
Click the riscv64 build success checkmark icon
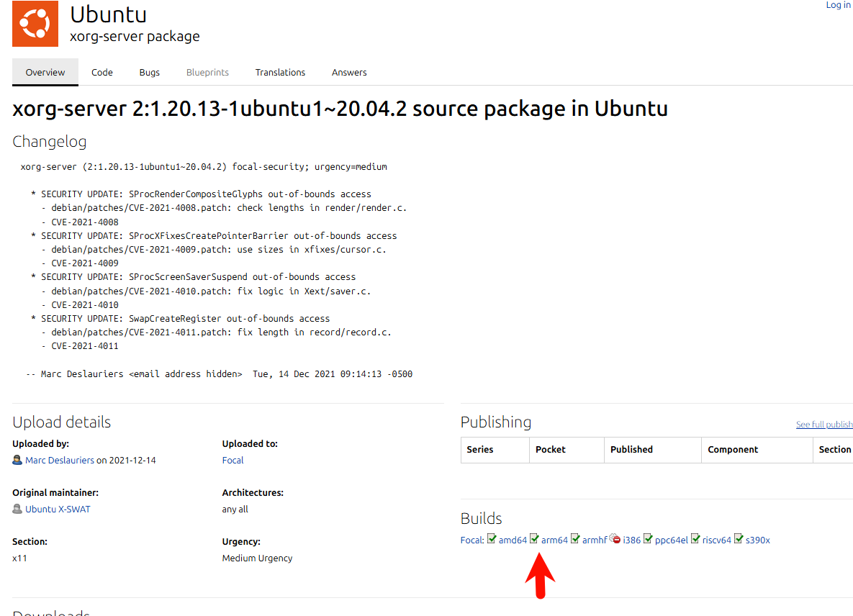tap(695, 539)
